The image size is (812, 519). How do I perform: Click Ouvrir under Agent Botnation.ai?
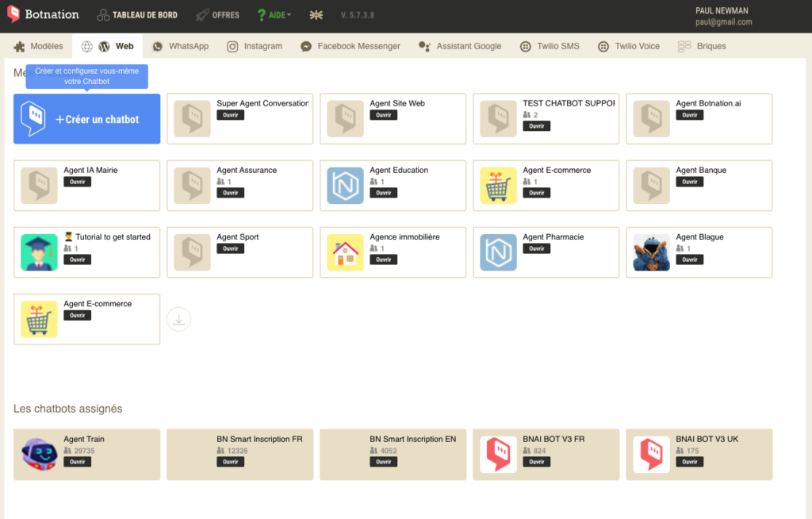[x=690, y=115]
